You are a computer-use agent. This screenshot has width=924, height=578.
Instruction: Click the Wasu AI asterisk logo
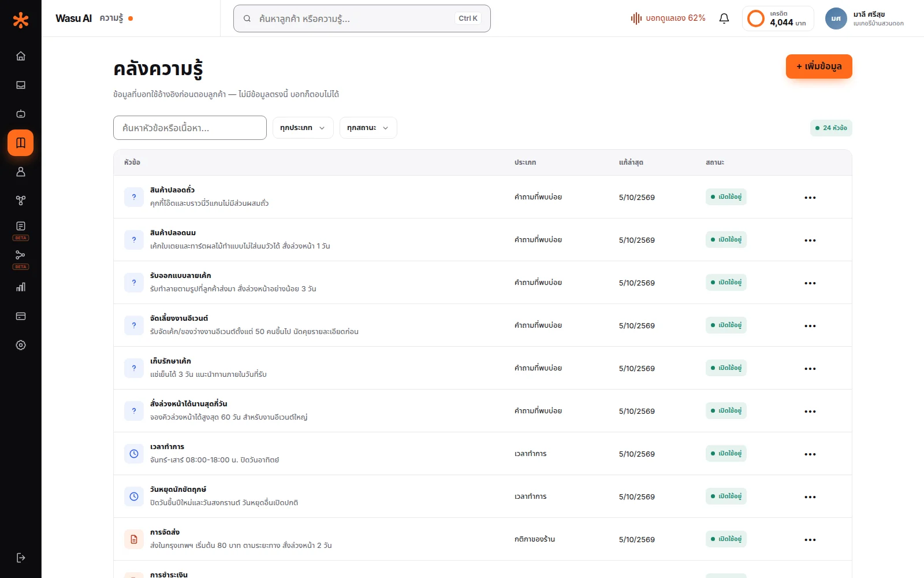coord(21,20)
